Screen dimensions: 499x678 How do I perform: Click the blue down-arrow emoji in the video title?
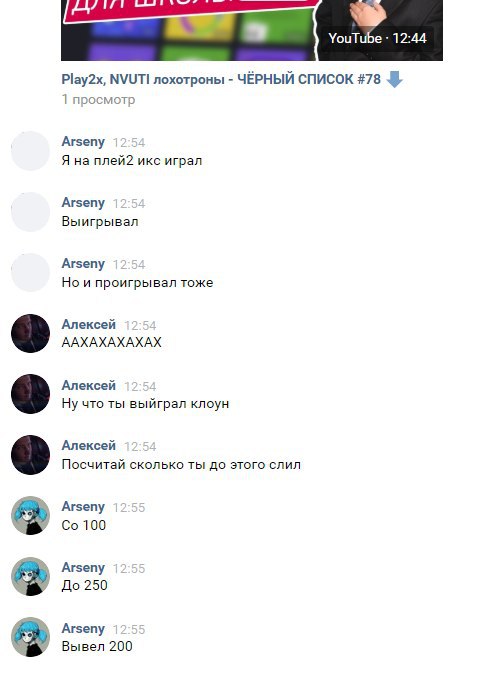[394, 80]
